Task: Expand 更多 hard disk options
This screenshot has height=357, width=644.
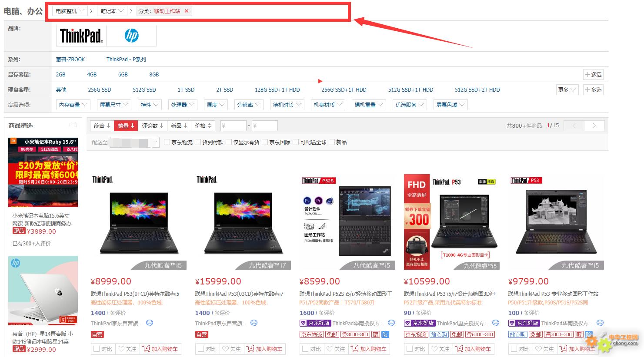Action: pos(567,90)
